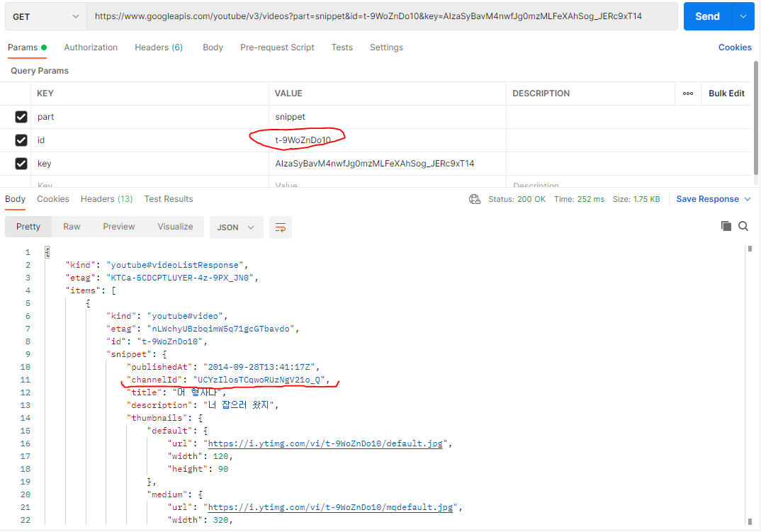Click the KEY column header
Image resolution: width=761 pixels, height=532 pixels.
pyautogui.click(x=45, y=94)
